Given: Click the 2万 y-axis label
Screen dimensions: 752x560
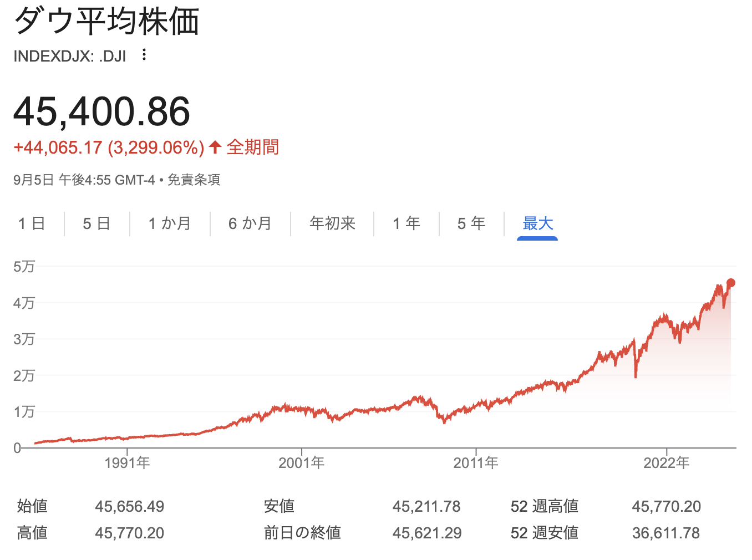Looking at the screenshot, I should 24,375.
